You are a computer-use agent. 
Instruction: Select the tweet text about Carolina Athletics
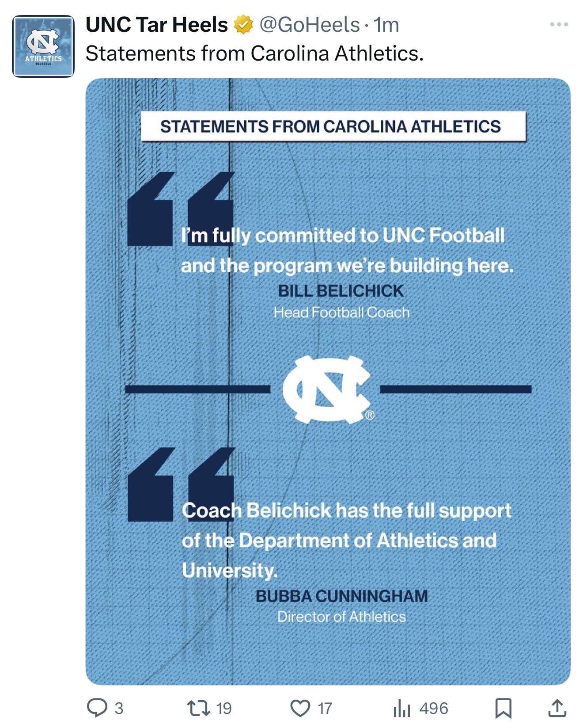tap(254, 53)
